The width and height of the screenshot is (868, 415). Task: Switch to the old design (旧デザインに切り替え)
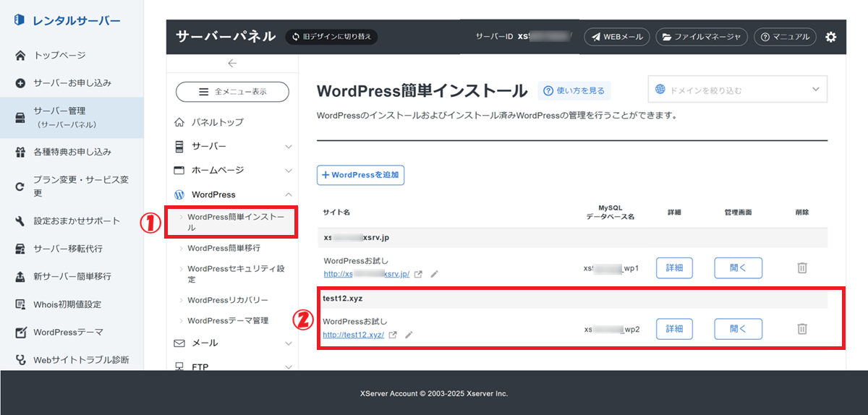tap(331, 37)
